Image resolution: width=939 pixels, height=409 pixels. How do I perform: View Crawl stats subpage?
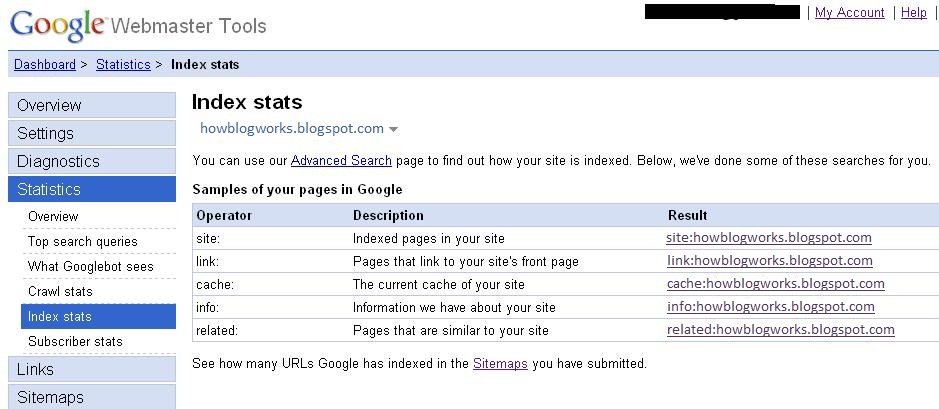coord(60,292)
